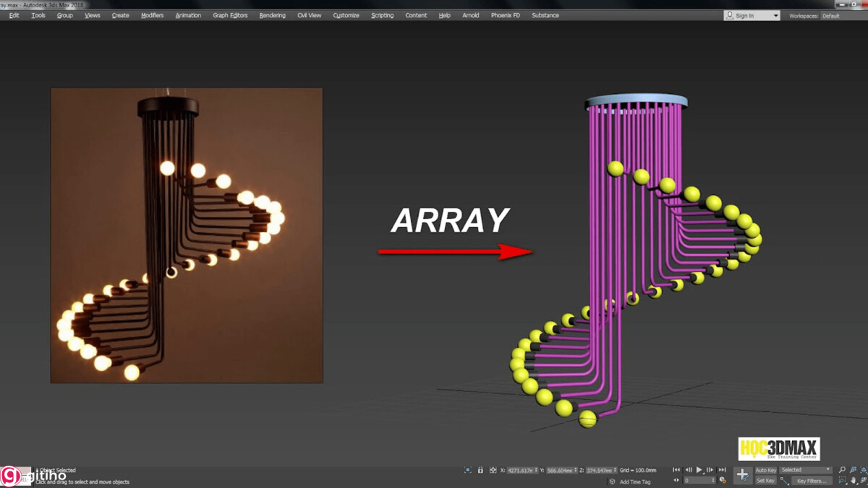The image size is (868, 488).
Task: Open the Sign In account dropdown
Action: (751, 14)
